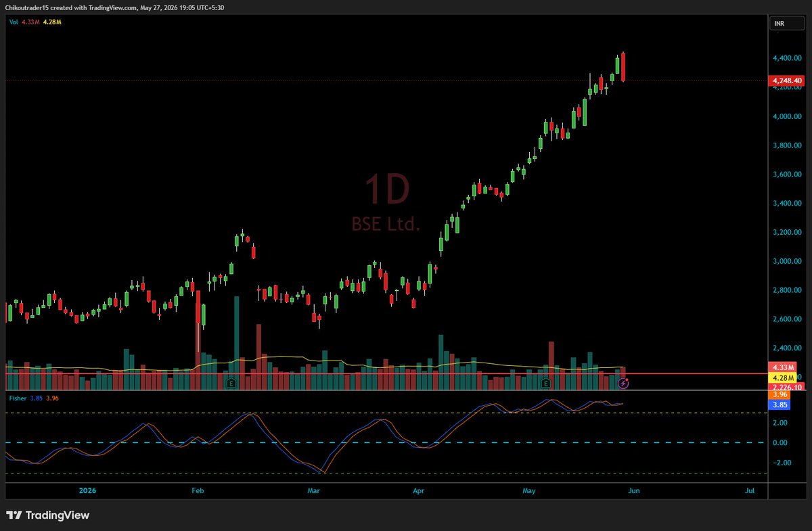Click the purple lightning event icon

click(624, 383)
